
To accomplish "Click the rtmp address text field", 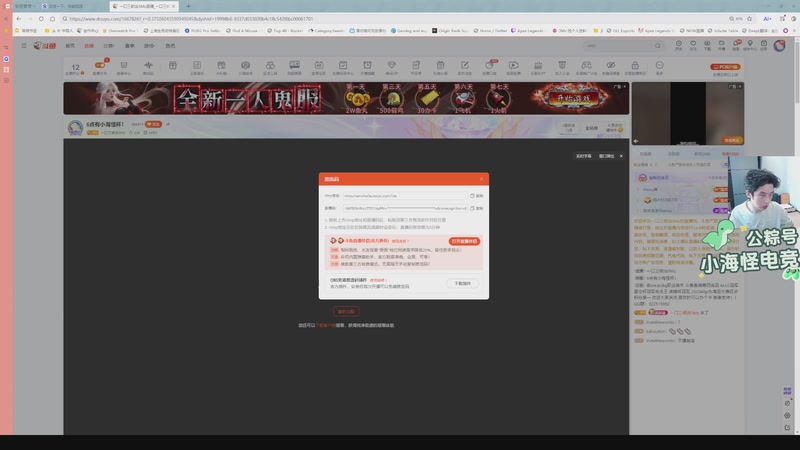I will pyautogui.click(x=405, y=196).
